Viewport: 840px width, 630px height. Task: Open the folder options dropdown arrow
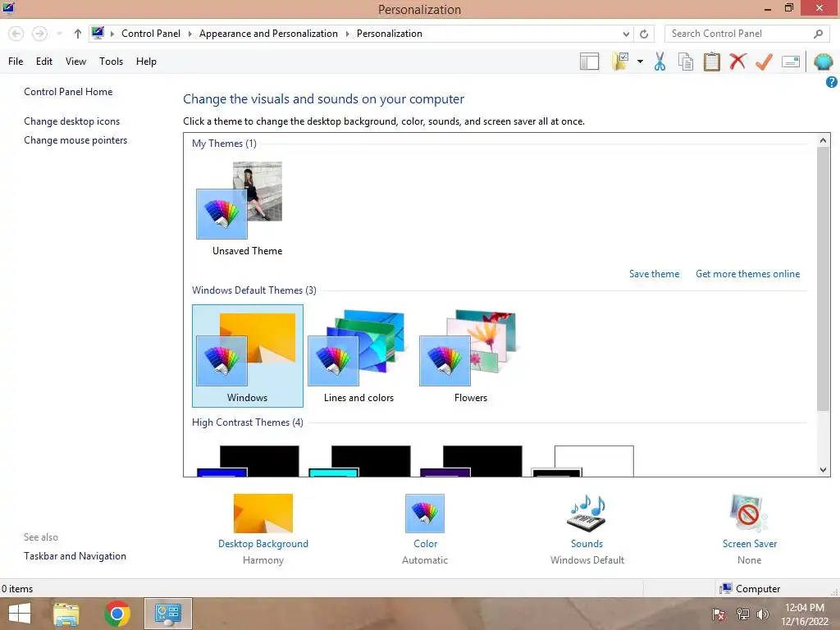coord(640,62)
